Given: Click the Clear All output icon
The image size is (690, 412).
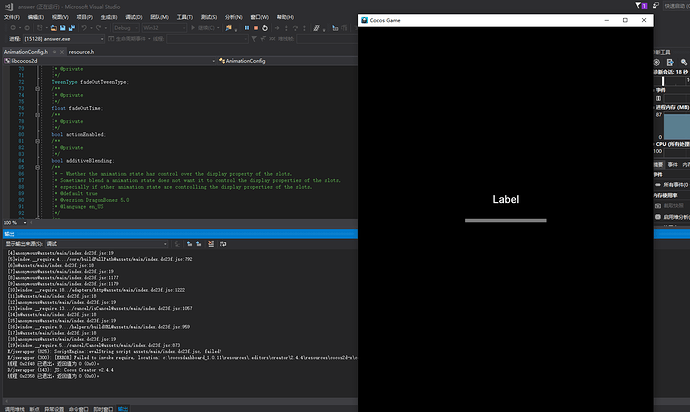Looking at the screenshot, I should click(x=211, y=244).
